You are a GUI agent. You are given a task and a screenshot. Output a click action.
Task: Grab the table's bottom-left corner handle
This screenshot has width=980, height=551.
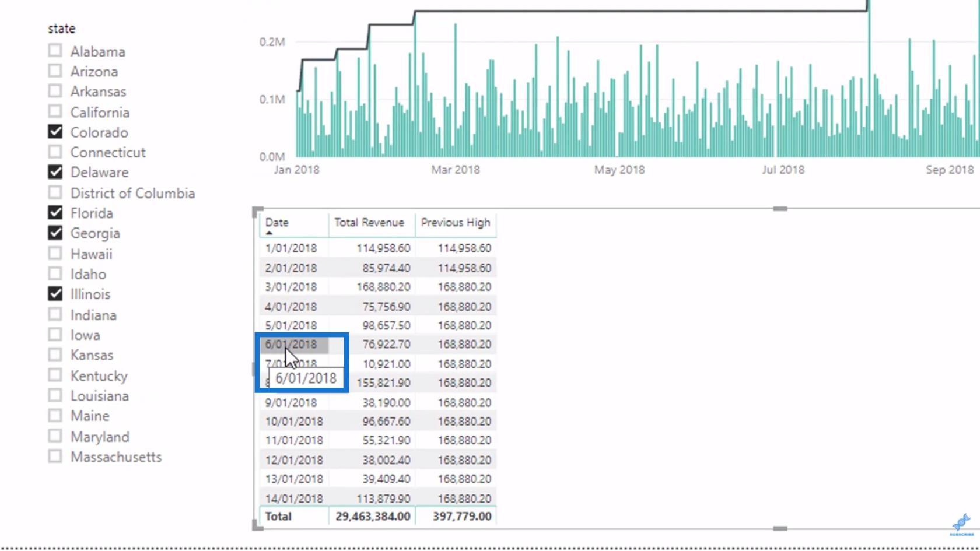click(x=257, y=525)
